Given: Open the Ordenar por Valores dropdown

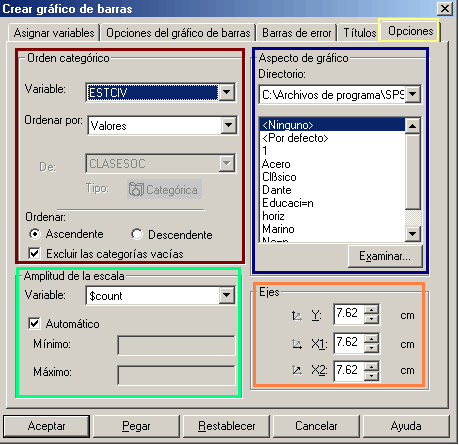Looking at the screenshot, I should (228, 125).
